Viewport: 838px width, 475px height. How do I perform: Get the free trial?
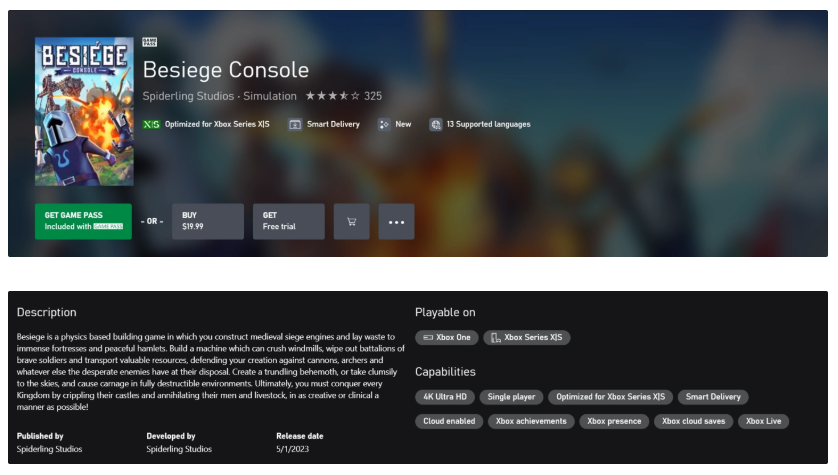[x=289, y=221]
